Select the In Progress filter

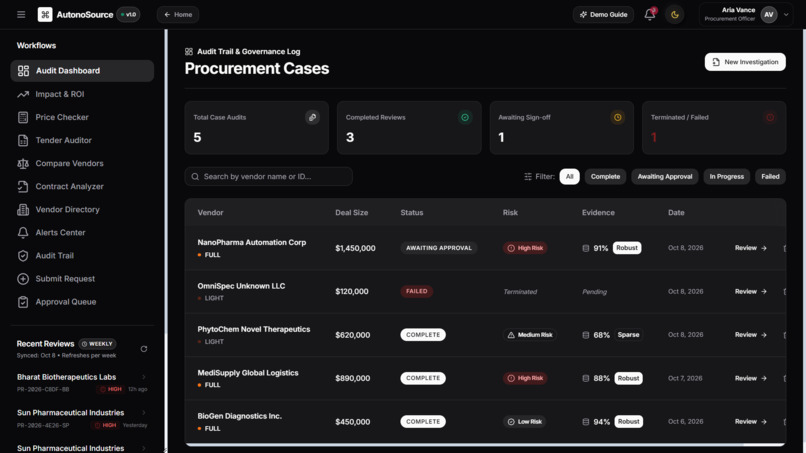[727, 176]
